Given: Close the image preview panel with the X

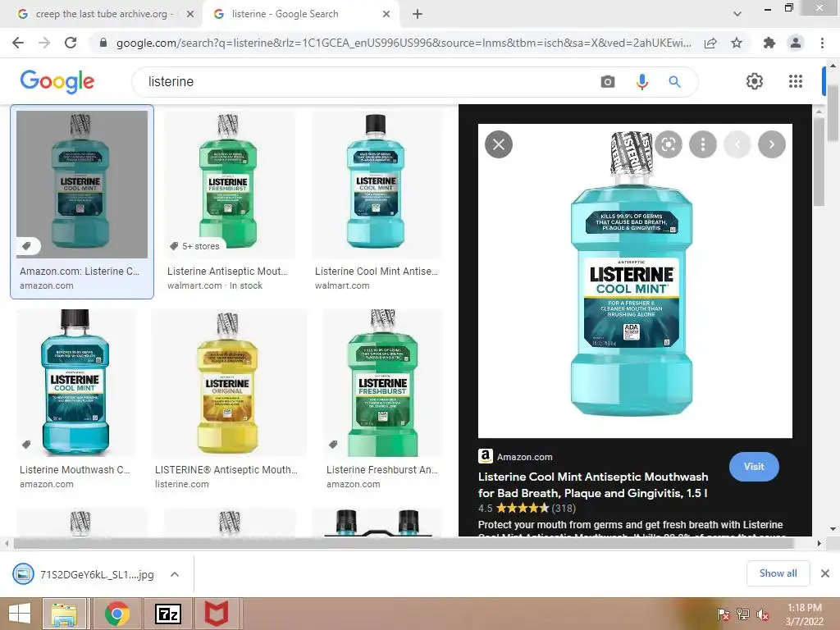Looking at the screenshot, I should tap(499, 144).
